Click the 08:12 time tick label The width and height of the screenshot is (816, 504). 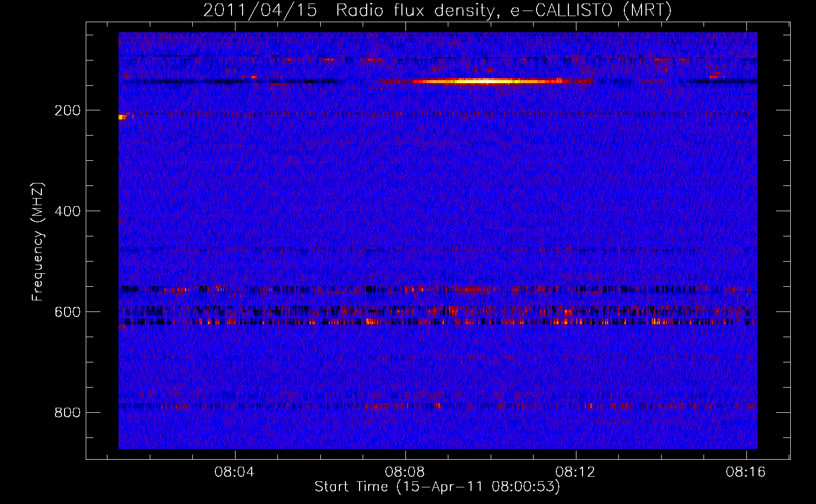pyautogui.click(x=575, y=472)
